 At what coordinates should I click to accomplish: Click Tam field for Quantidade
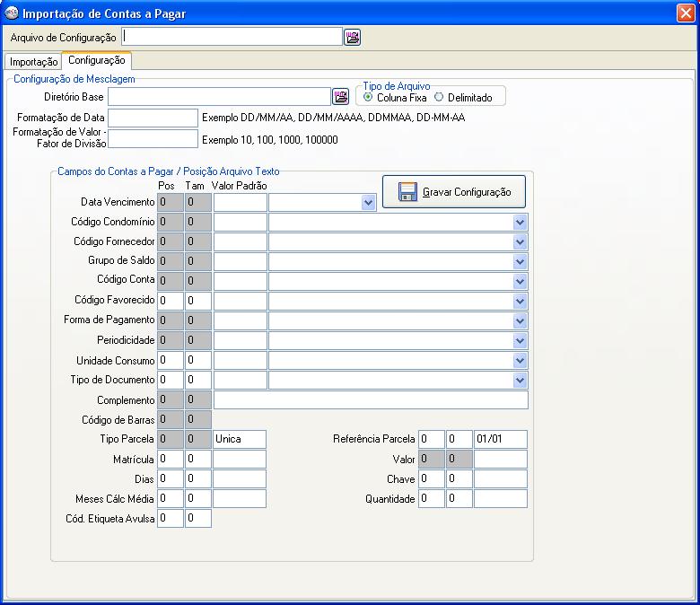coord(459,499)
